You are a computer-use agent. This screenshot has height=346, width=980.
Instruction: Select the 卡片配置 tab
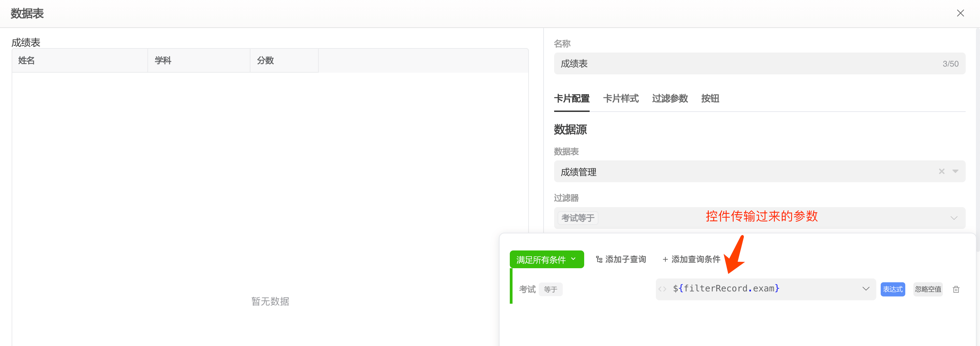(x=572, y=99)
